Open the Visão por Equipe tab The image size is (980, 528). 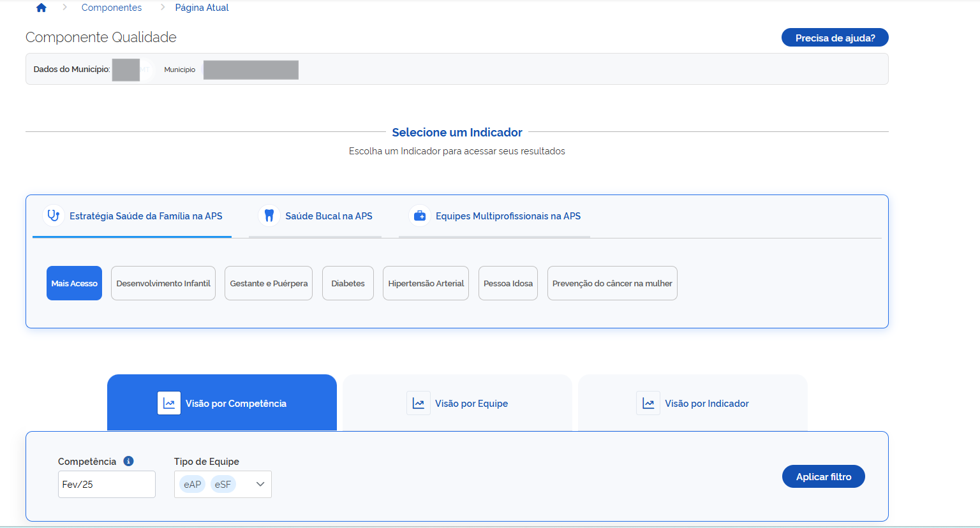pos(471,403)
